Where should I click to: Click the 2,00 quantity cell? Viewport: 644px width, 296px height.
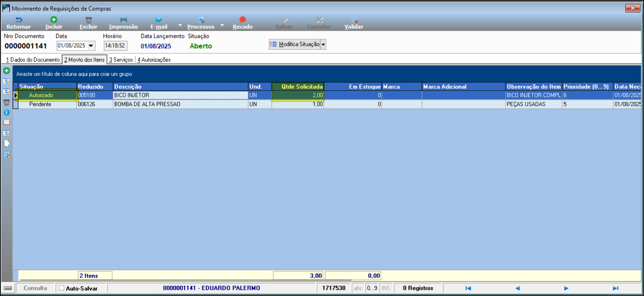pos(298,95)
